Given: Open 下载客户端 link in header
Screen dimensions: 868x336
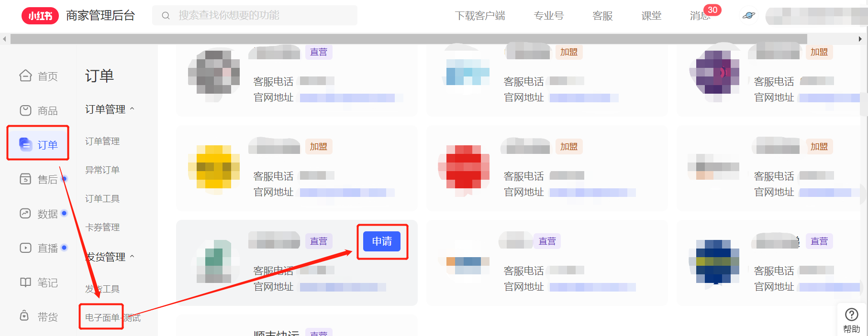Looking at the screenshot, I should pyautogui.click(x=480, y=16).
